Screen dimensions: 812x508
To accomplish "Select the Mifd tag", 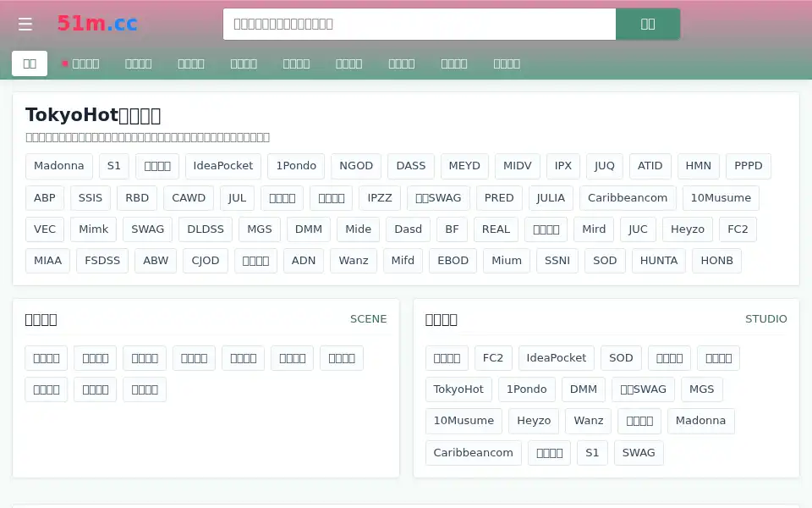I will point(403,261).
